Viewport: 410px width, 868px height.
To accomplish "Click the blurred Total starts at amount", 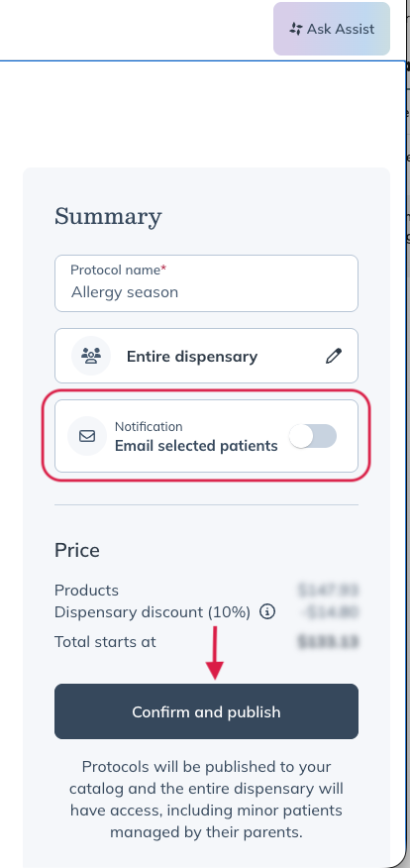I will pyautogui.click(x=328, y=642).
